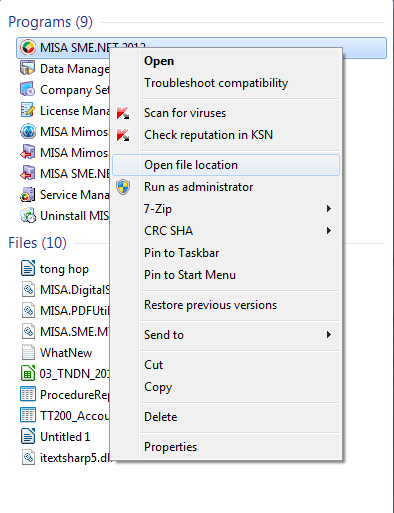Image resolution: width=394 pixels, height=513 pixels.
Task: Expand the Send to submenu arrow
Action: 329,335
